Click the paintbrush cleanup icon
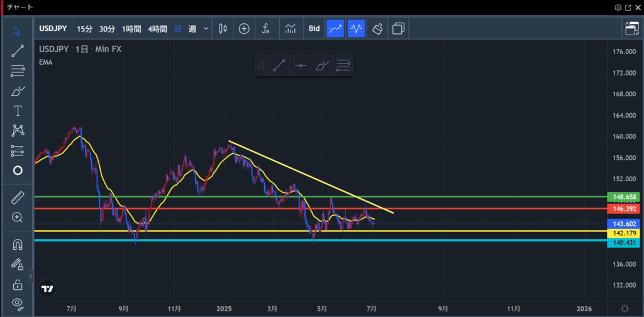 [377, 29]
